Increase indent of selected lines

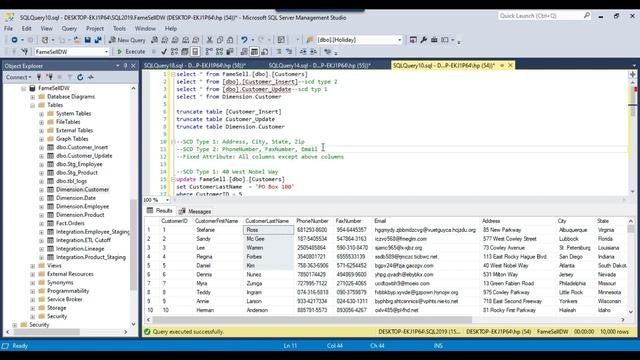click(313, 52)
